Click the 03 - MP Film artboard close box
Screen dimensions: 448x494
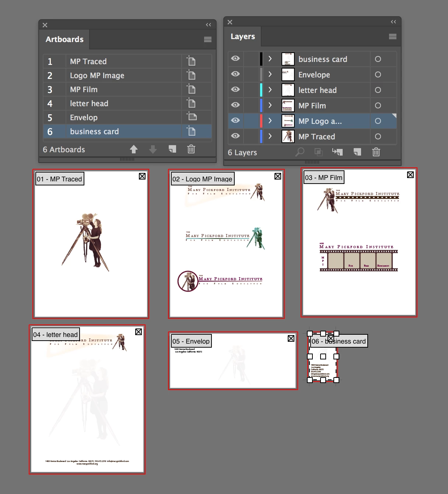coord(410,175)
